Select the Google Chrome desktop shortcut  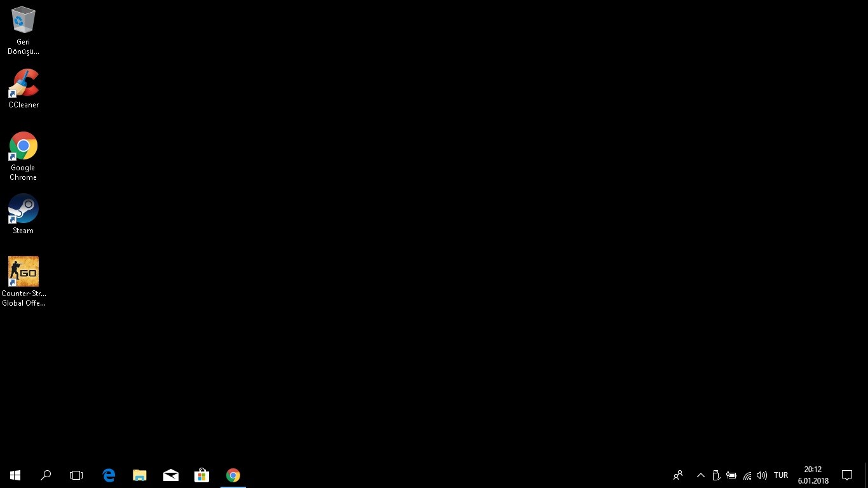coord(24,156)
